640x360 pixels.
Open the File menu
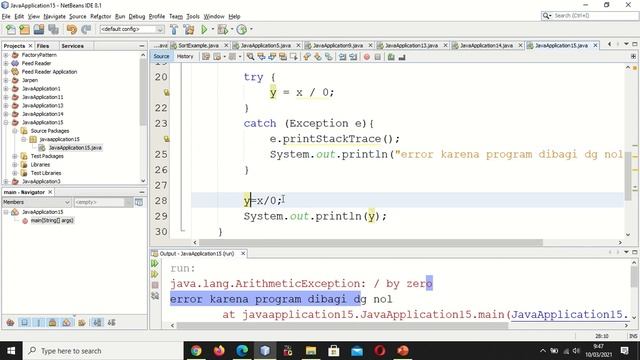(x=6, y=16)
